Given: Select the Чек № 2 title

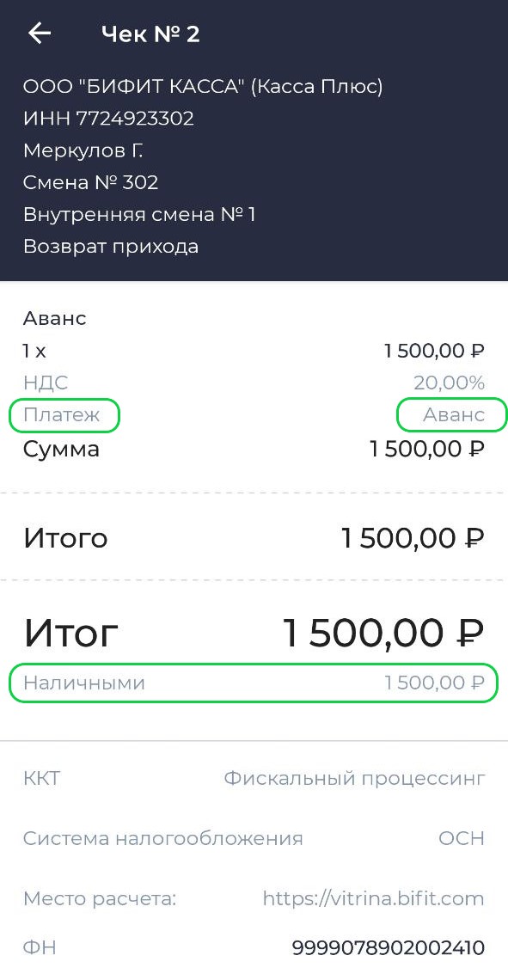Looking at the screenshot, I should [x=150, y=34].
